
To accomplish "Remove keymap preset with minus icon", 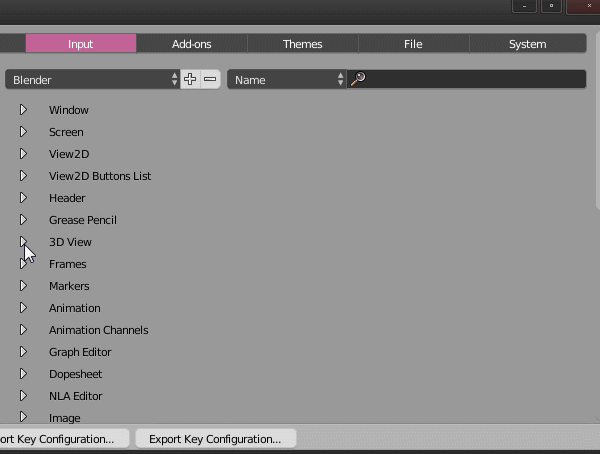I will coord(210,79).
